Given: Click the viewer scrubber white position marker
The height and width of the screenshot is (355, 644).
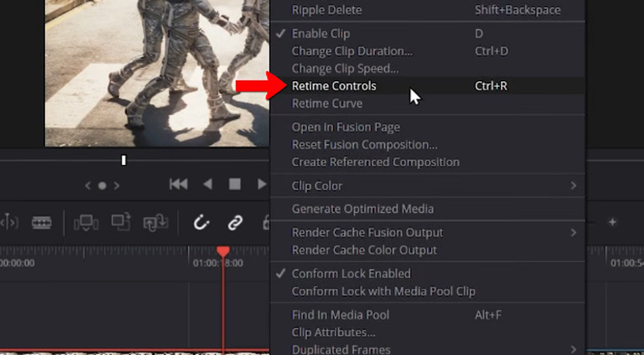Looking at the screenshot, I should coord(124,160).
